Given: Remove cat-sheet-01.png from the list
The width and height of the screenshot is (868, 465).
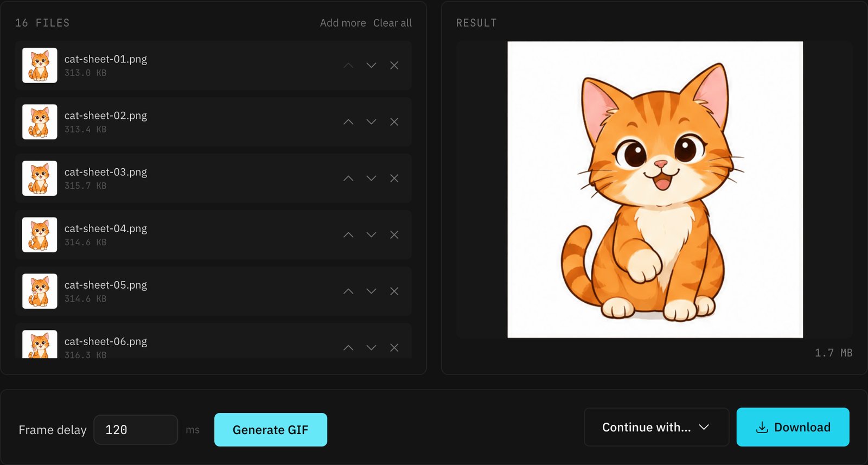Looking at the screenshot, I should pyautogui.click(x=394, y=65).
